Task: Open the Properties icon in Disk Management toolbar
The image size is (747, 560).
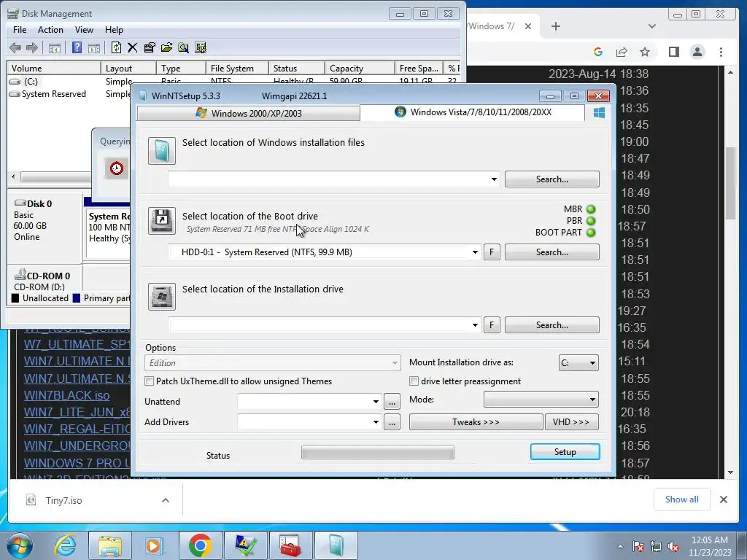Action: click(x=149, y=47)
